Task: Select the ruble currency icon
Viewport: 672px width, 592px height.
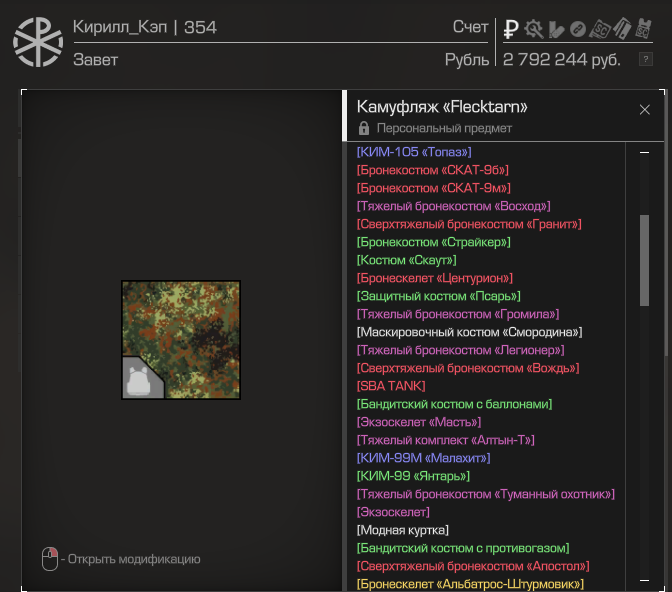Action: (511, 29)
